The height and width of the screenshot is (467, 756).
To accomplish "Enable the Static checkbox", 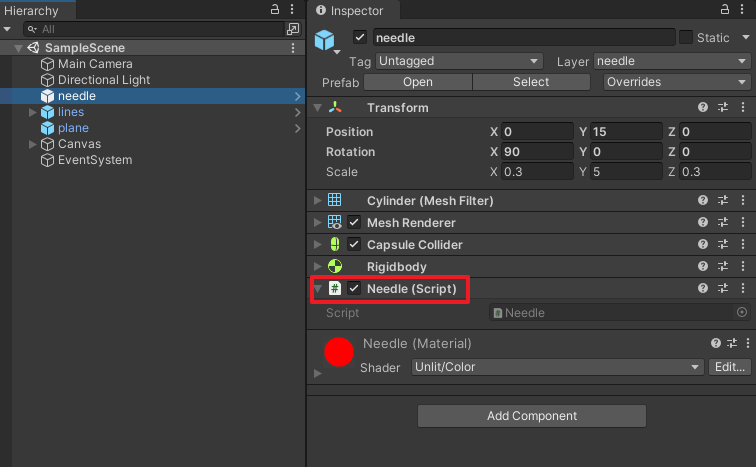I will pyautogui.click(x=686, y=37).
